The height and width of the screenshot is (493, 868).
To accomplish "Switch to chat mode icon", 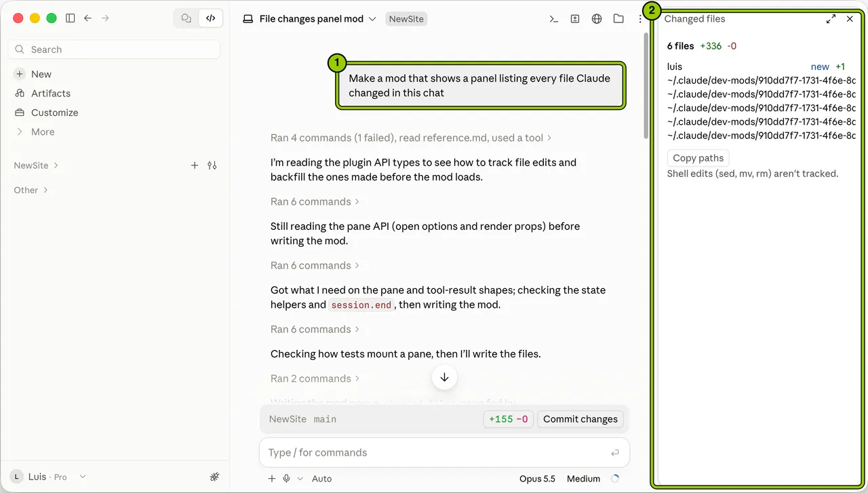I will (186, 18).
